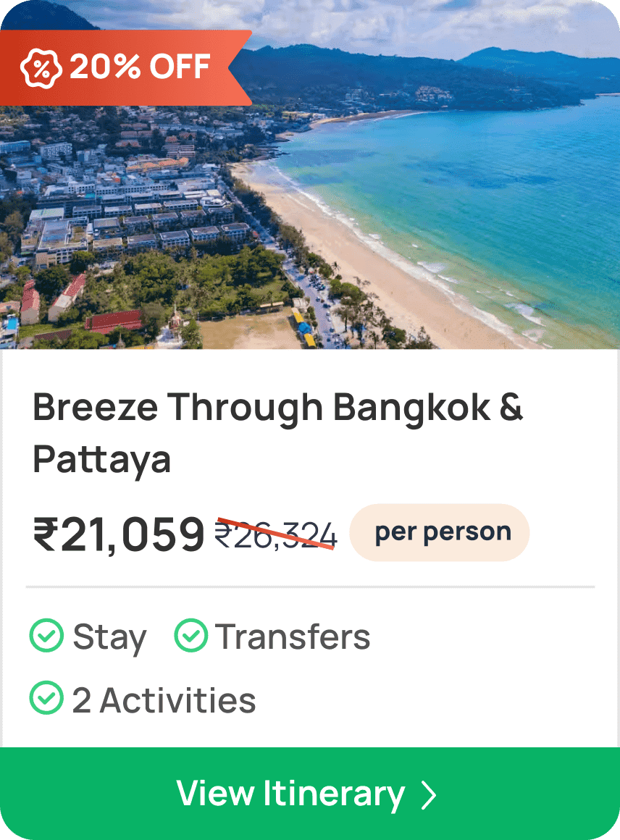Click the green checkmark beside Transfers
The width and height of the screenshot is (620, 840).
(x=191, y=637)
